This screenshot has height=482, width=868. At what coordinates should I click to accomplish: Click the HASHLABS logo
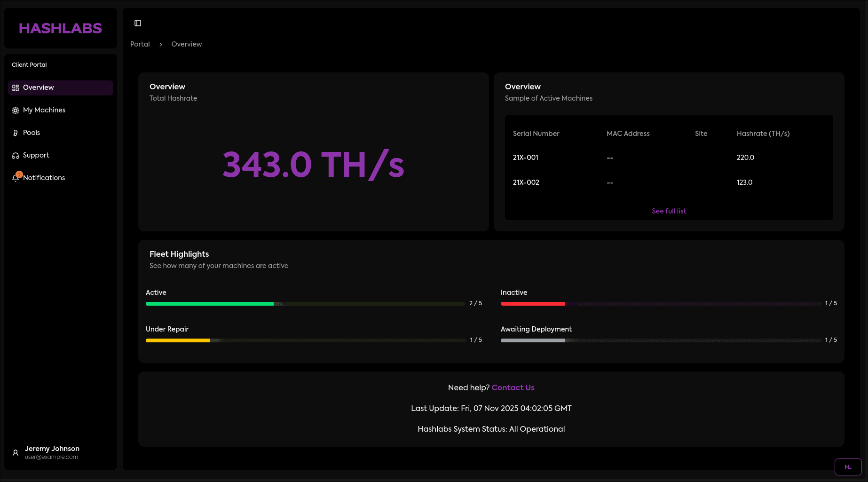coord(60,28)
